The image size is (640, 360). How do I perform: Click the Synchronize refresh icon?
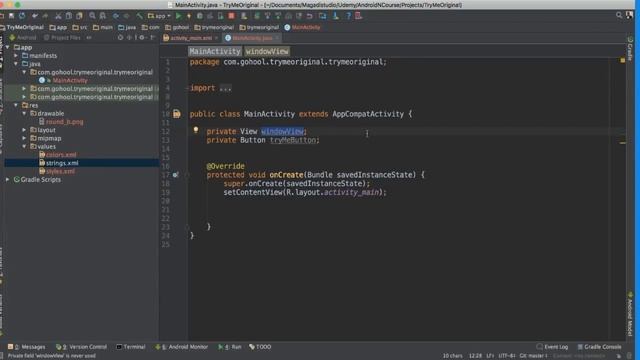22,16
